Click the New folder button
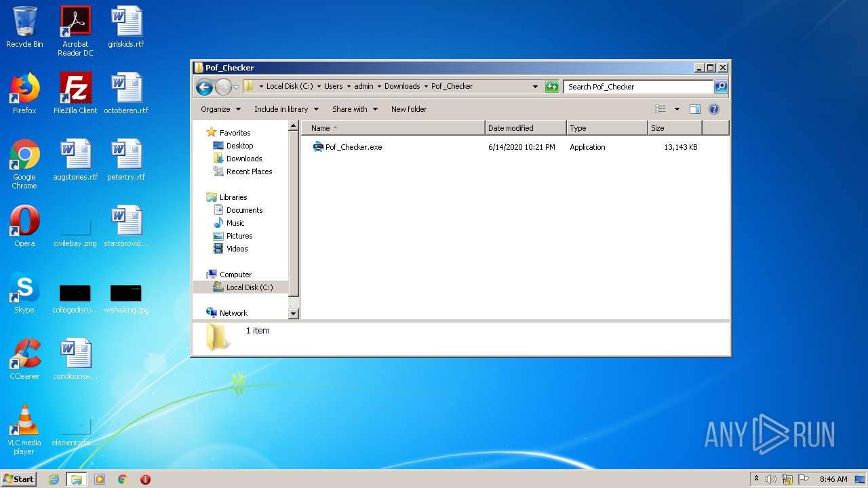Screen dimensions: 868x488 (x=409, y=109)
